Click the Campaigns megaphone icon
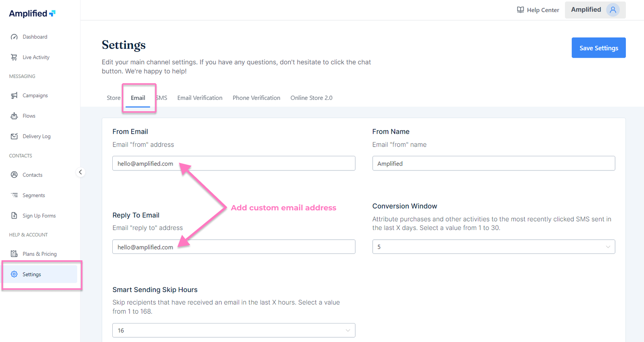Screen dimensions: 644x342 pos(14,95)
